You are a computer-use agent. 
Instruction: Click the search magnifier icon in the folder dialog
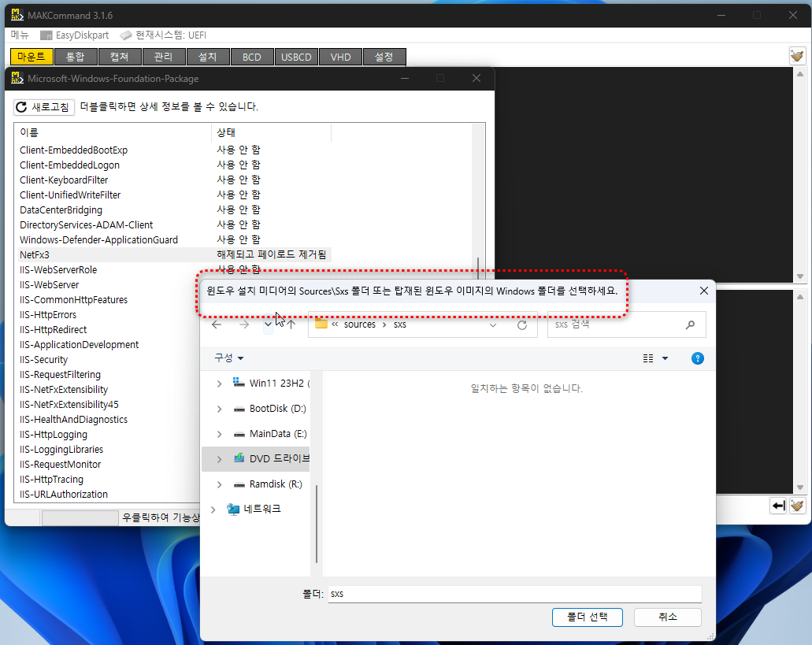tap(690, 324)
